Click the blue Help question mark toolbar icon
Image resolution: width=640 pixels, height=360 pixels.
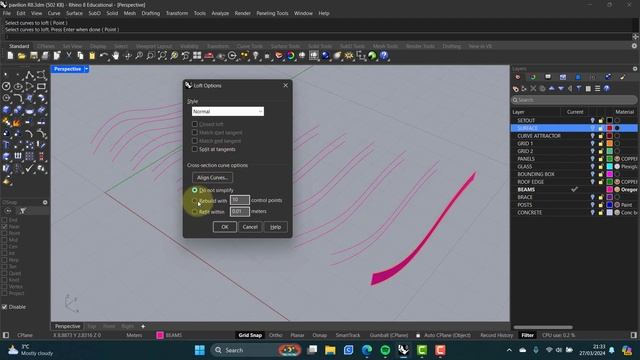click(x=384, y=56)
